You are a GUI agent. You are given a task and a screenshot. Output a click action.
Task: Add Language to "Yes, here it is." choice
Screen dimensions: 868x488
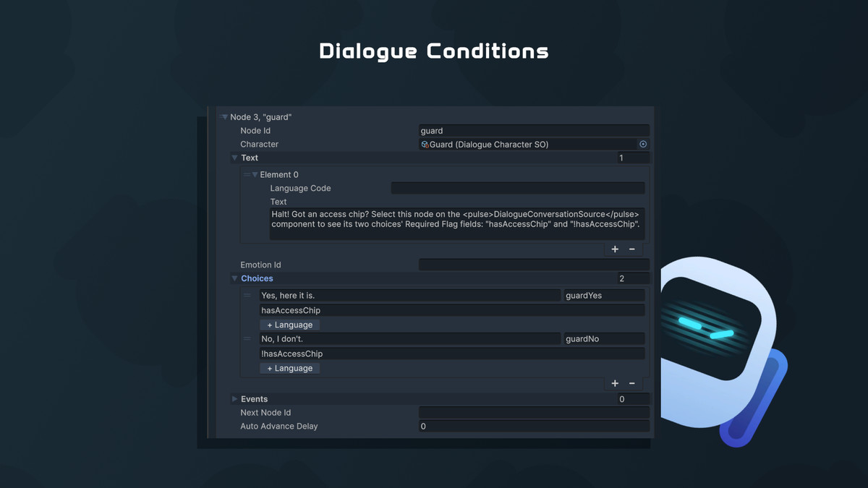(x=290, y=325)
